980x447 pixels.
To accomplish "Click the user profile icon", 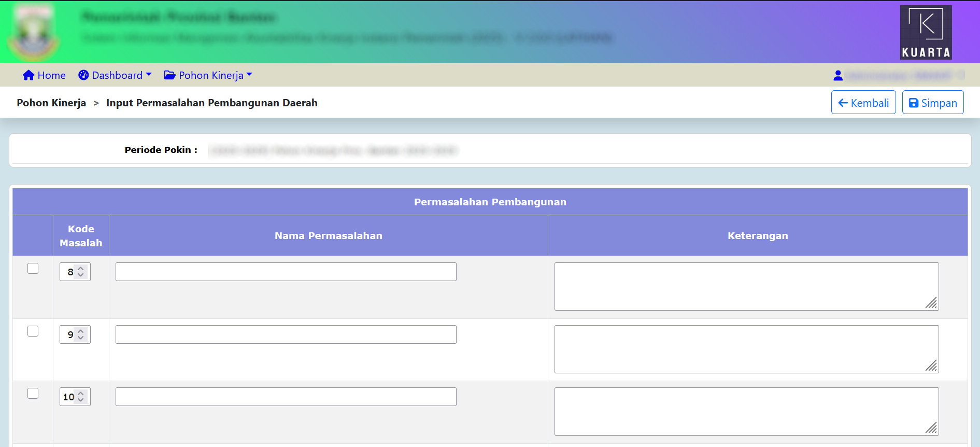I will coord(838,76).
